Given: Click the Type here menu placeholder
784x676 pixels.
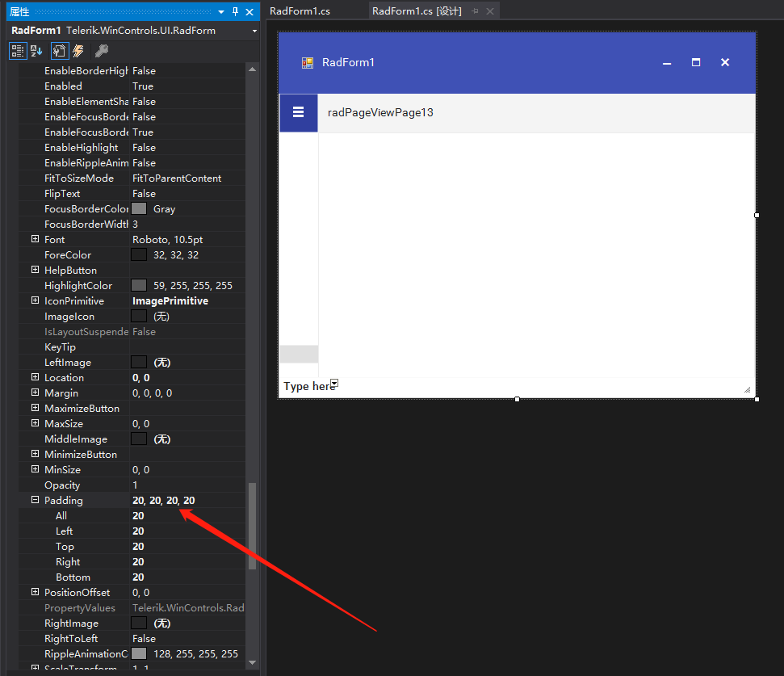Looking at the screenshot, I should [x=308, y=387].
